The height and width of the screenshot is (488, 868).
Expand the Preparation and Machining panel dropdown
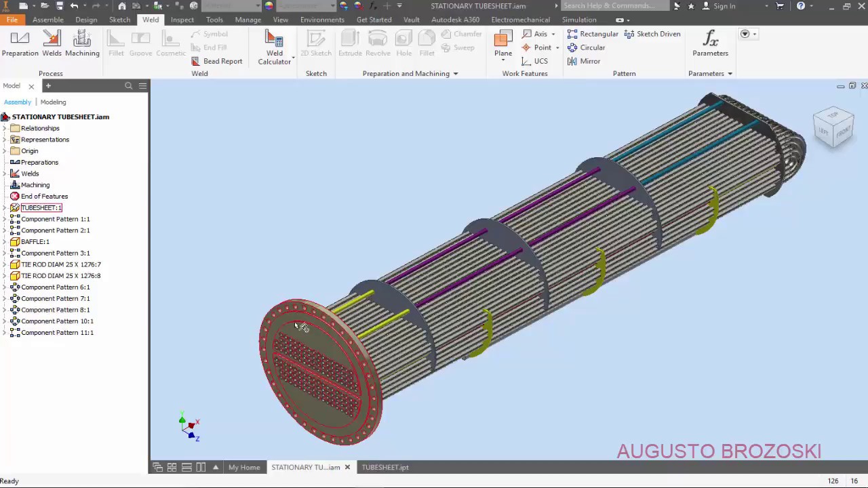pos(456,73)
